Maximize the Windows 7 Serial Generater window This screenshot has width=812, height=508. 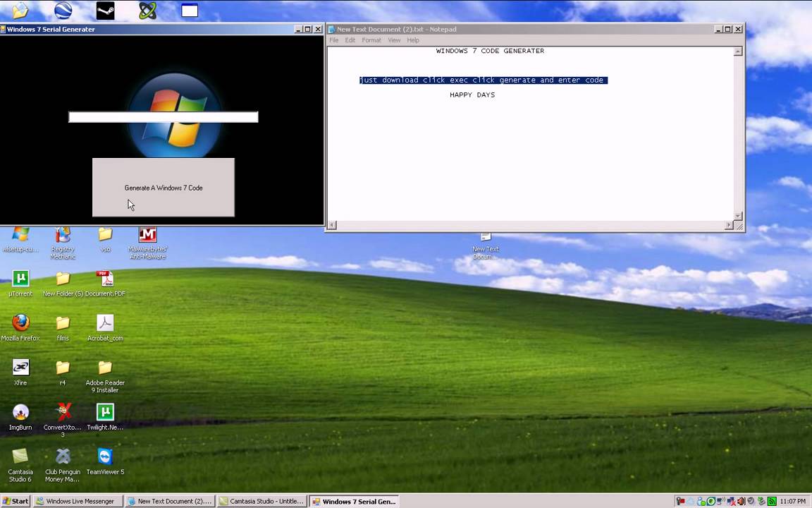click(308, 29)
